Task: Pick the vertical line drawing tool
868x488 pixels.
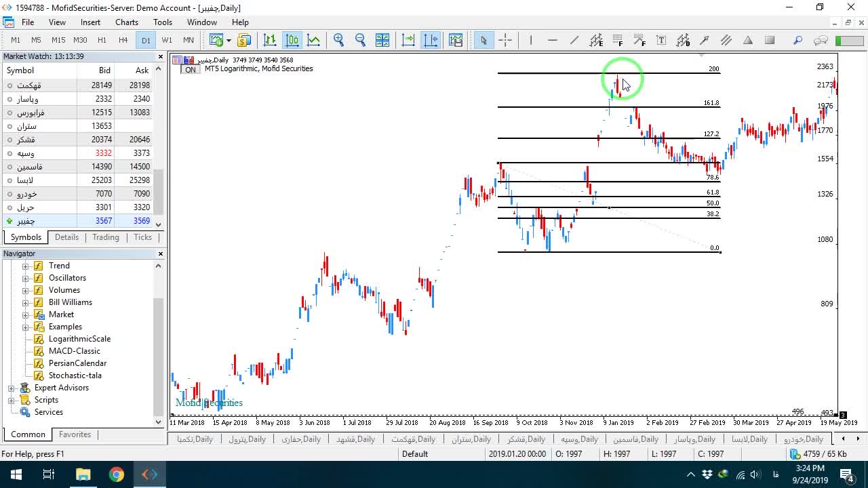Action: coord(531,40)
